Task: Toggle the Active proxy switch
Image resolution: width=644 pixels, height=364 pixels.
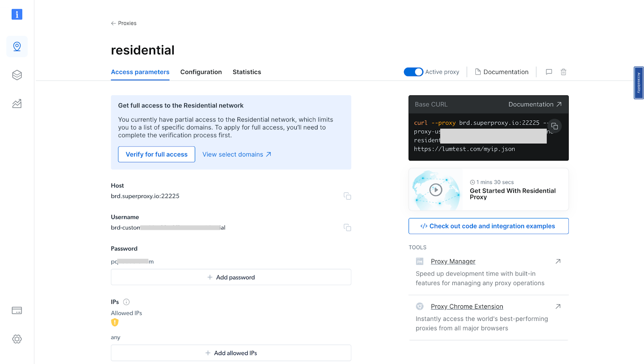Action: point(413,72)
